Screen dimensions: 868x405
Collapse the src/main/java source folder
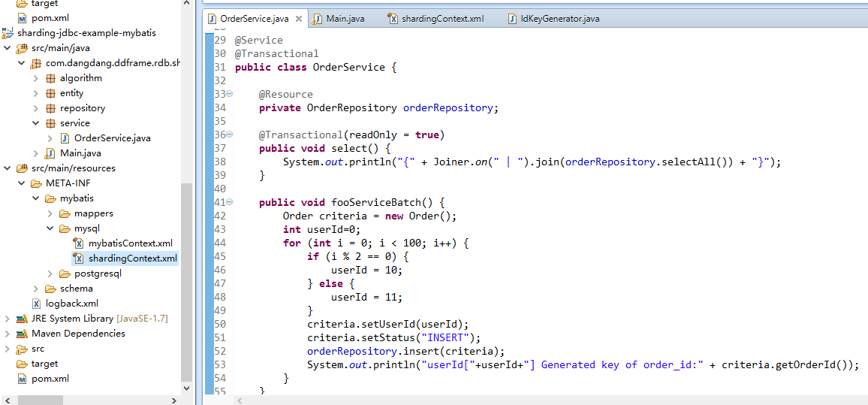[x=8, y=48]
